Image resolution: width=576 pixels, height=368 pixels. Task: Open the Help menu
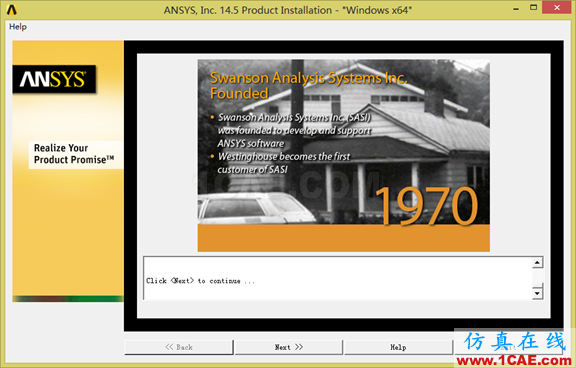pyautogui.click(x=18, y=27)
